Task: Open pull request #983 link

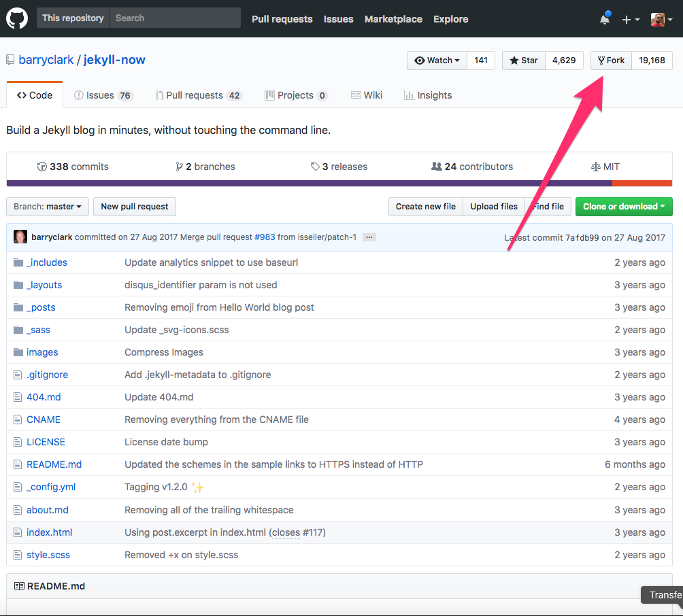Action: click(265, 236)
